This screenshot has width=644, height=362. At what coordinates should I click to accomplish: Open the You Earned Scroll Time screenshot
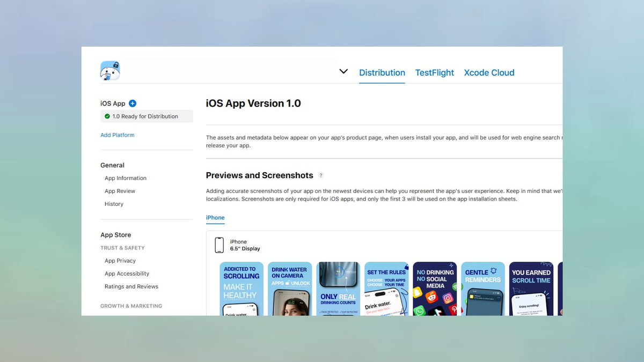(x=531, y=289)
